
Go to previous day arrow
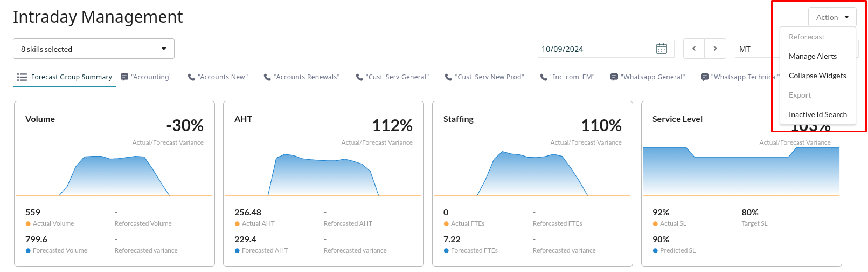pyautogui.click(x=694, y=49)
